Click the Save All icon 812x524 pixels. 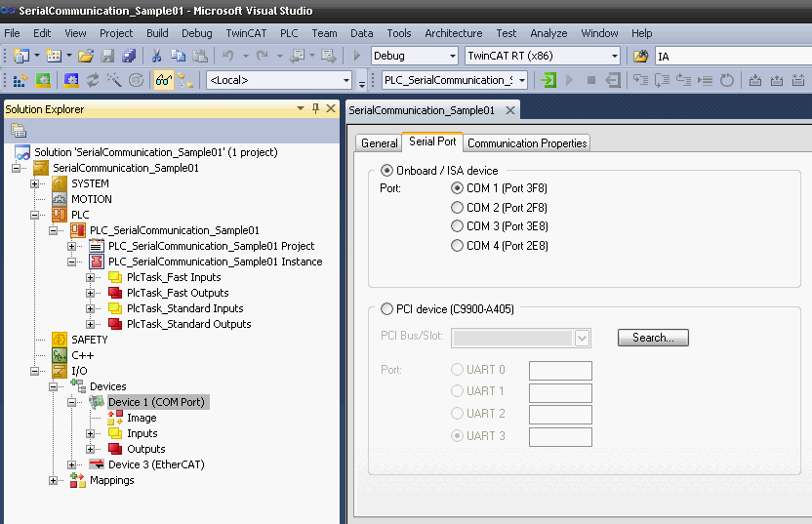click(x=129, y=56)
